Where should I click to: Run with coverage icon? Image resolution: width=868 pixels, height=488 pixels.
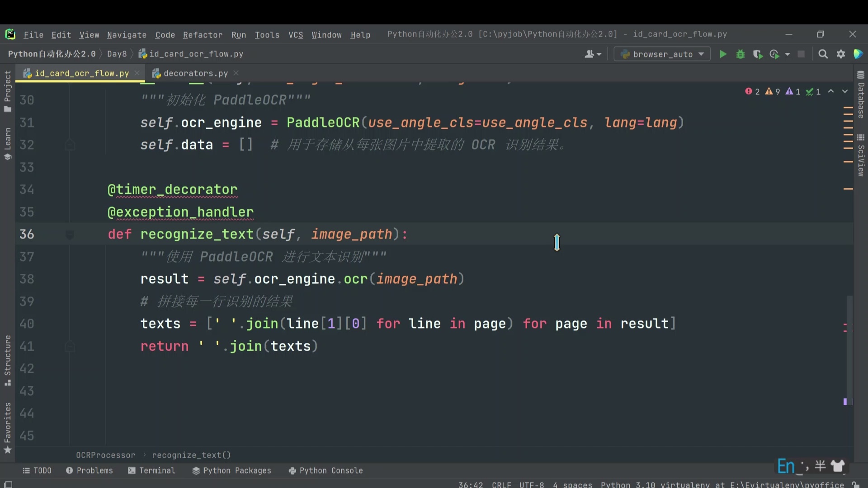pos(758,54)
